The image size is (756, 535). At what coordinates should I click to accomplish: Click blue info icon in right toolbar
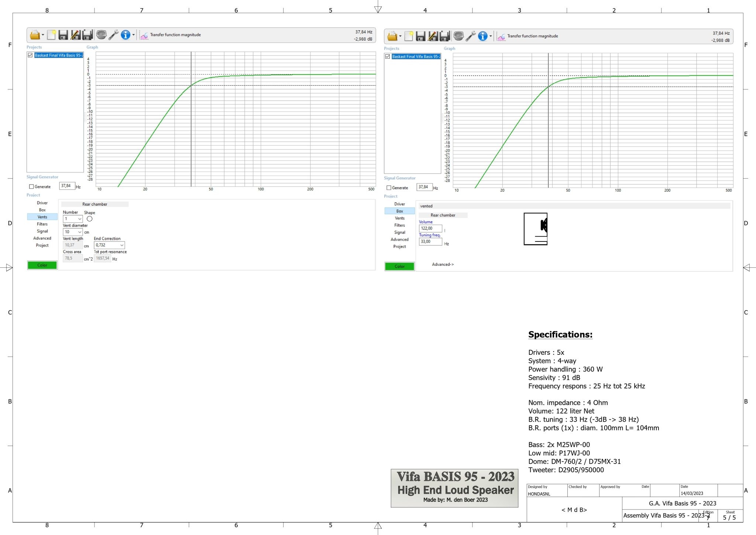(x=483, y=36)
